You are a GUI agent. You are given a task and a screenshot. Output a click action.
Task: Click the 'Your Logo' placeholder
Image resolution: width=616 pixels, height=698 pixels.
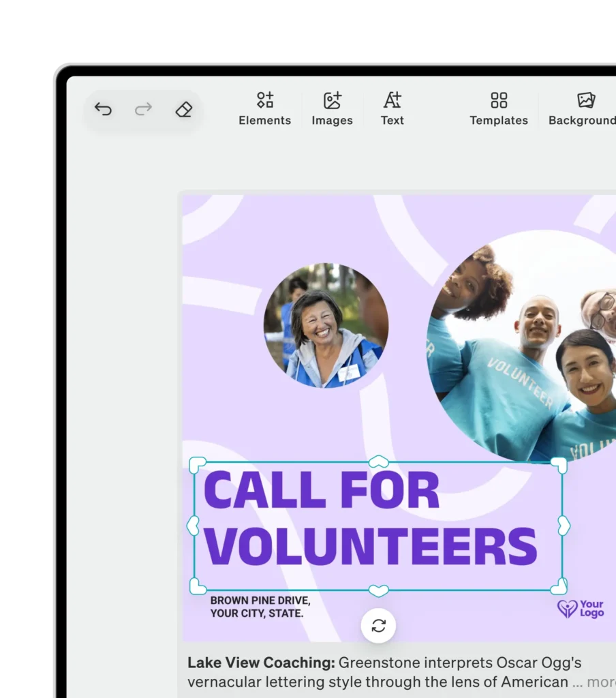(x=581, y=609)
